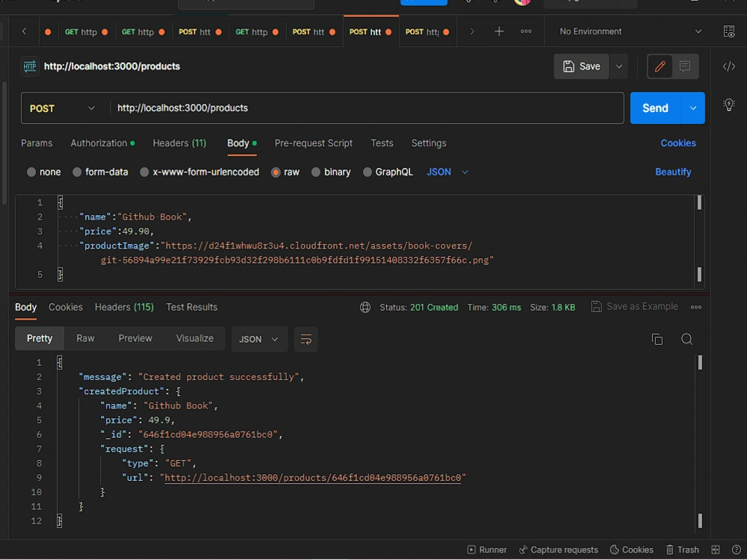Select the Pretty response view
This screenshot has height=560, width=747.
point(40,338)
